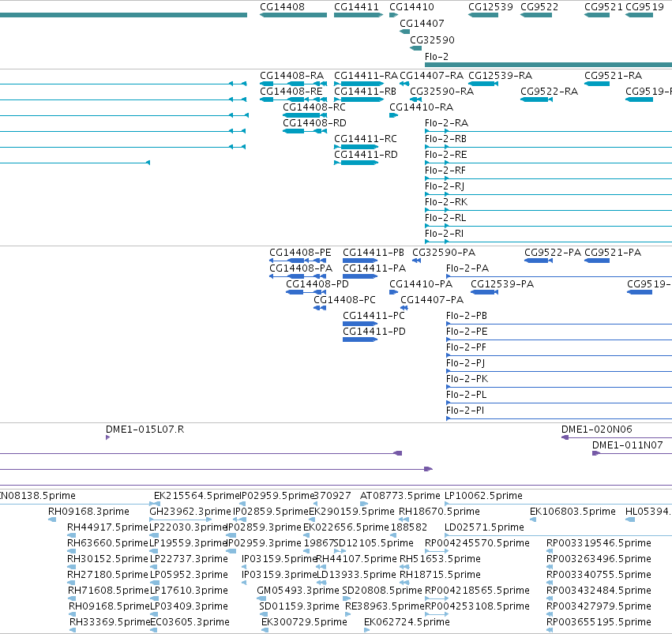672x634 pixels.
Task: Select EST RH09168.3prime
Action: pyautogui.click(x=88, y=512)
